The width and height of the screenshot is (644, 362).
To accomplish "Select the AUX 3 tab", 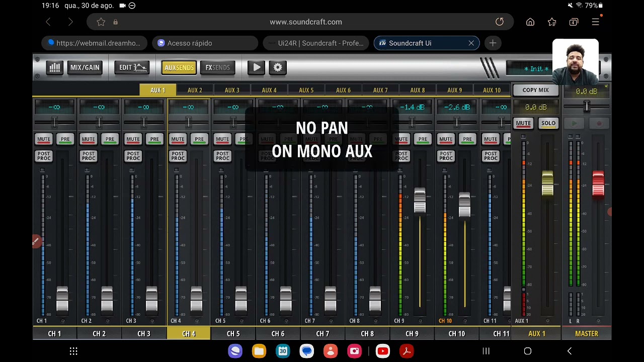I will (x=232, y=90).
